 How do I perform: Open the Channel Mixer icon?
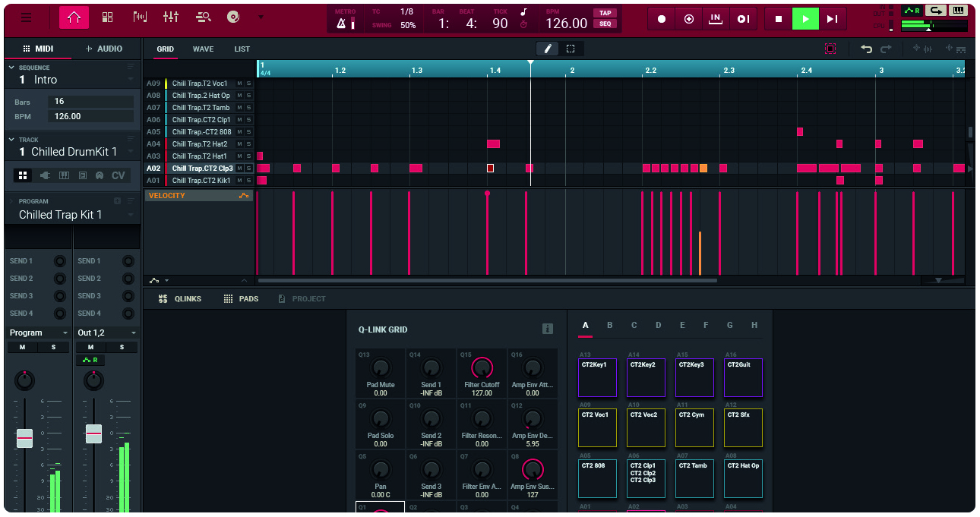pos(171,17)
